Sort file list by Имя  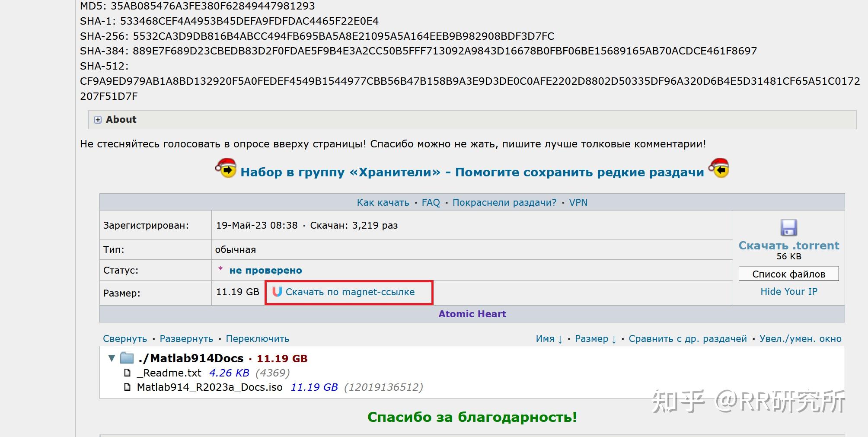[549, 339]
